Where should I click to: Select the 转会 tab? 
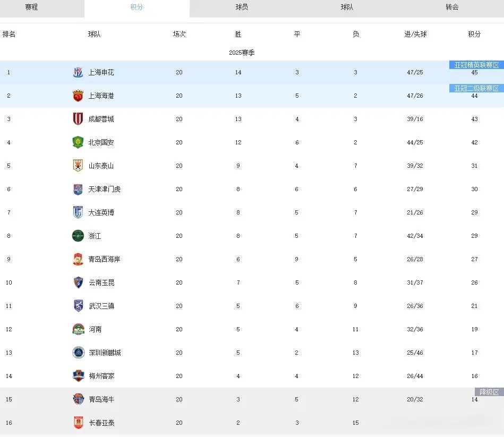452,7
